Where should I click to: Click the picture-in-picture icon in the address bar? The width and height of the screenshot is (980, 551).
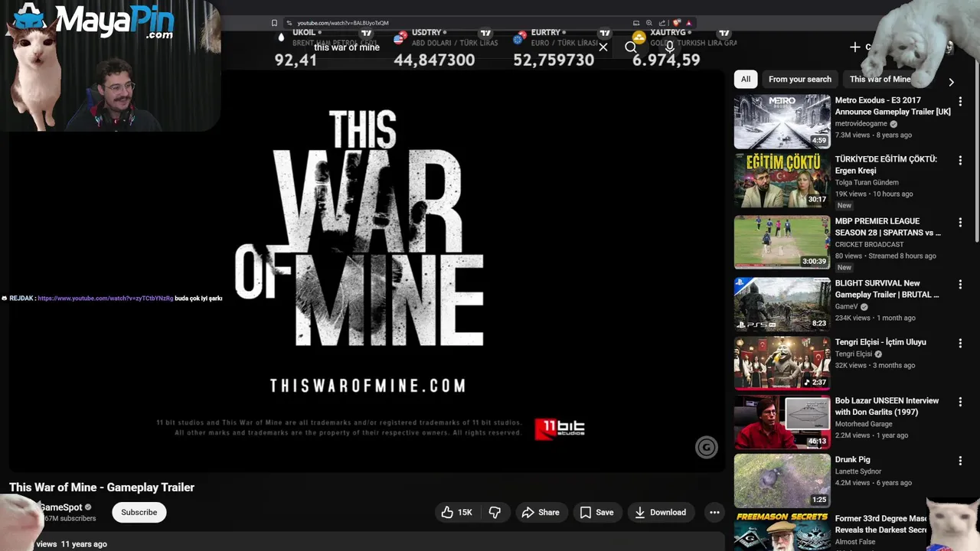click(636, 23)
